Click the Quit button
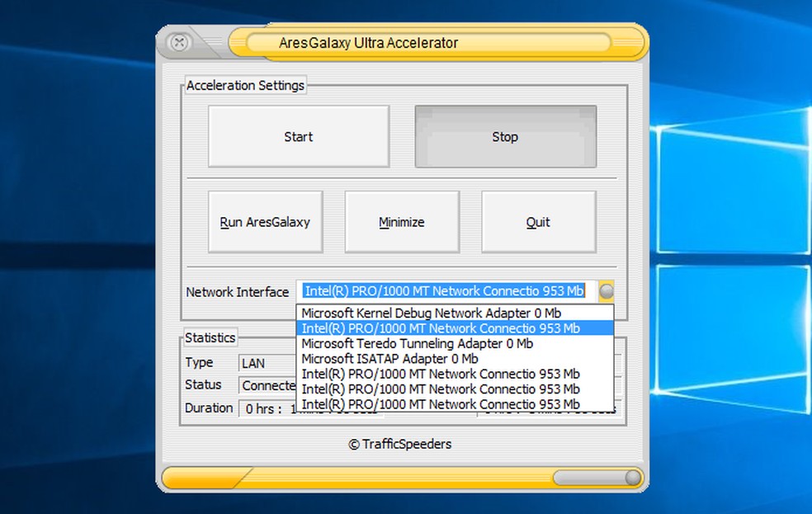The image size is (812, 514). [x=539, y=222]
